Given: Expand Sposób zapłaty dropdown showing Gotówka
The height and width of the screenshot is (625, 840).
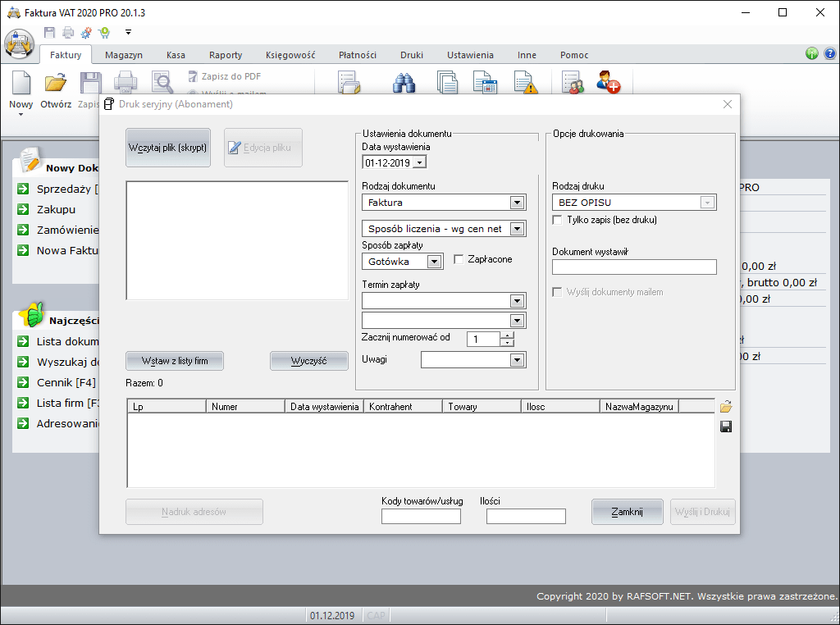Looking at the screenshot, I should click(x=435, y=262).
